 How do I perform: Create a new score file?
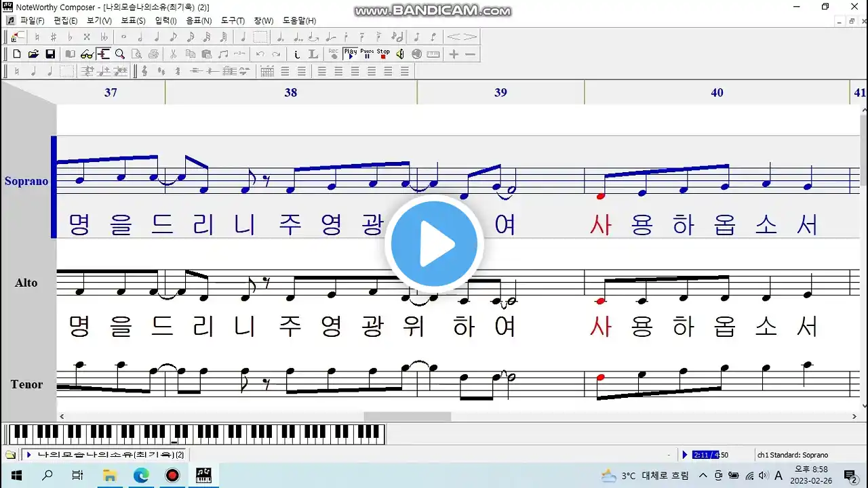pos(17,54)
